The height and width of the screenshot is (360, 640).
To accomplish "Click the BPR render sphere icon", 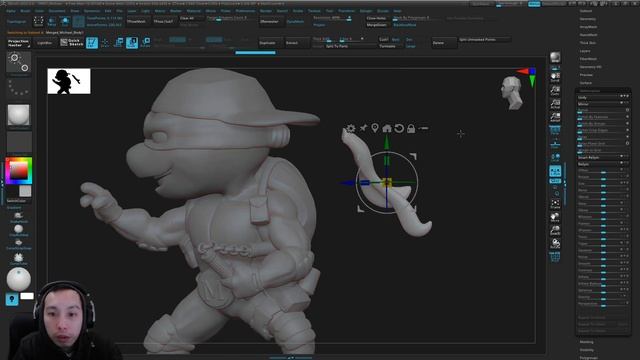I will [x=555, y=57].
